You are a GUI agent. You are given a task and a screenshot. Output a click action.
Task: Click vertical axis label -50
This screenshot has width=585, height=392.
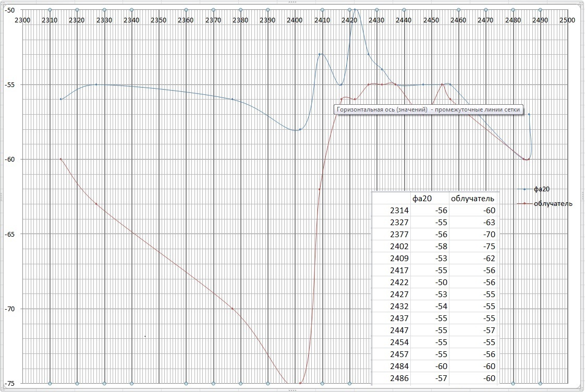tap(9, 10)
